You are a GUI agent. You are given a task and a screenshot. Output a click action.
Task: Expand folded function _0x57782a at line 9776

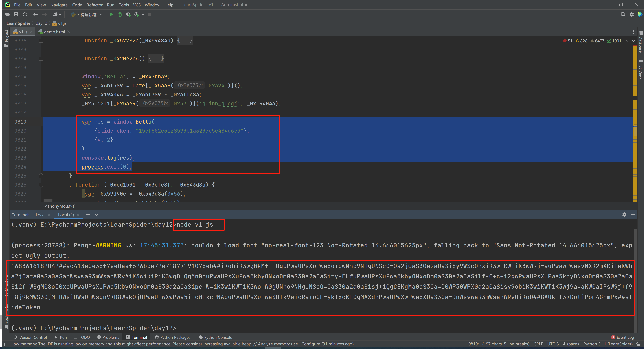(x=41, y=41)
